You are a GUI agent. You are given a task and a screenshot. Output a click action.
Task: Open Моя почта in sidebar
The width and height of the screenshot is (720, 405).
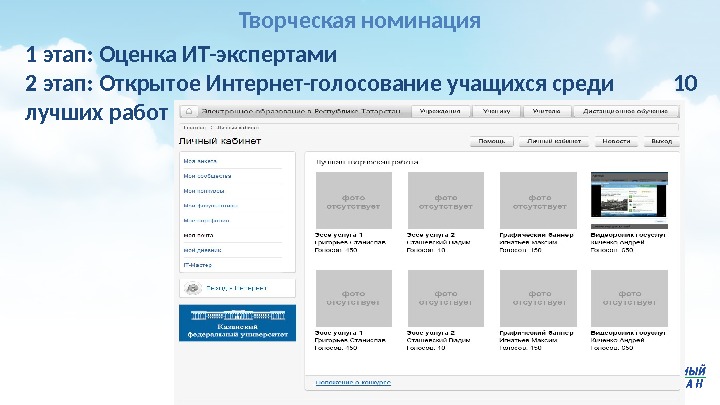click(x=198, y=235)
